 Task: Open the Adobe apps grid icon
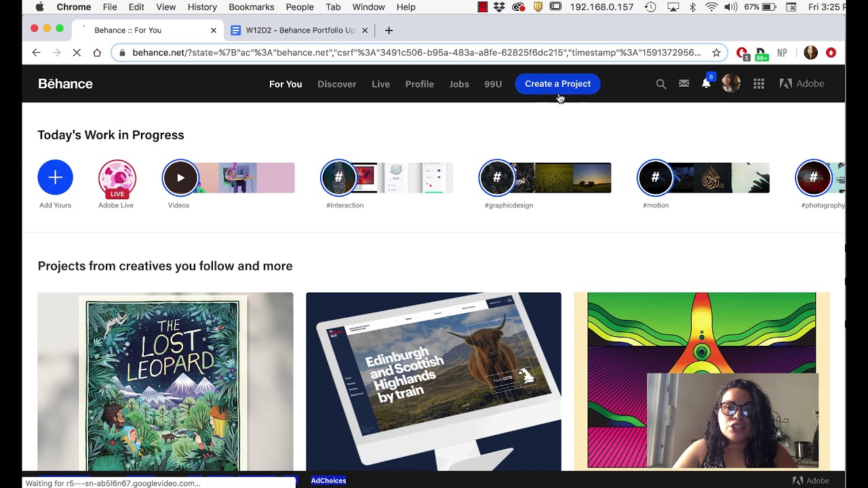pyautogui.click(x=759, y=84)
